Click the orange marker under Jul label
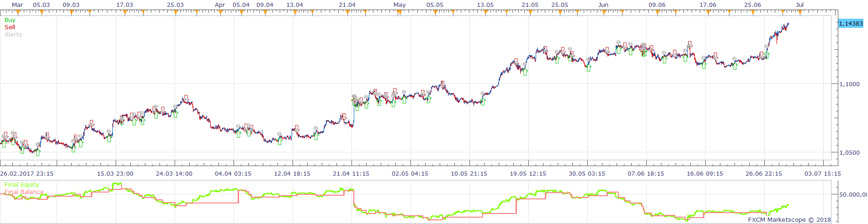 coord(800,12)
